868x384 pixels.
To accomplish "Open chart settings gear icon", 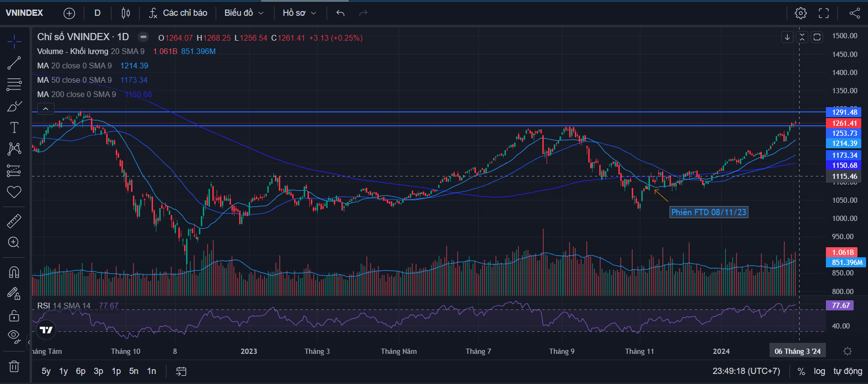I will pyautogui.click(x=801, y=13).
